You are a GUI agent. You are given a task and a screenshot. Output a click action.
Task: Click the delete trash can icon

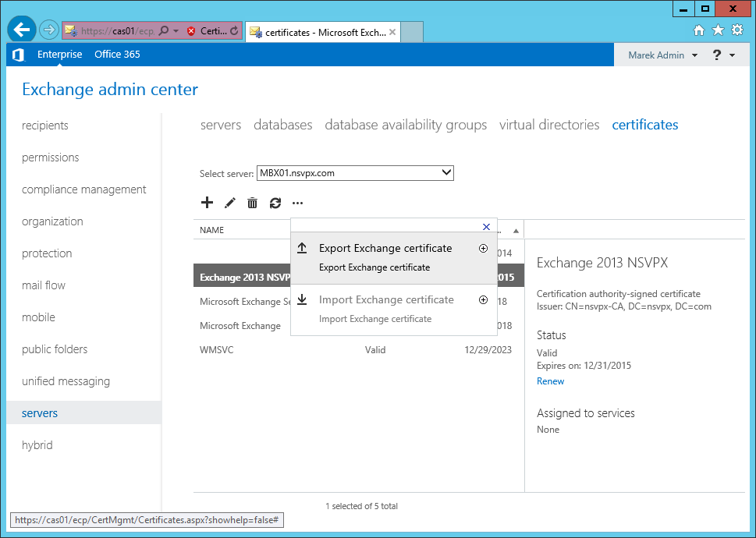[x=252, y=203]
